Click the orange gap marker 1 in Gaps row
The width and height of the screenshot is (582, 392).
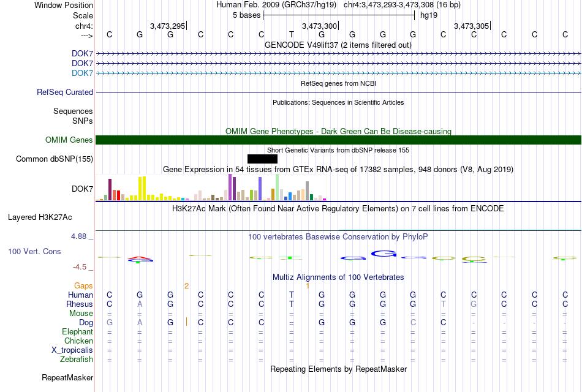tap(308, 286)
